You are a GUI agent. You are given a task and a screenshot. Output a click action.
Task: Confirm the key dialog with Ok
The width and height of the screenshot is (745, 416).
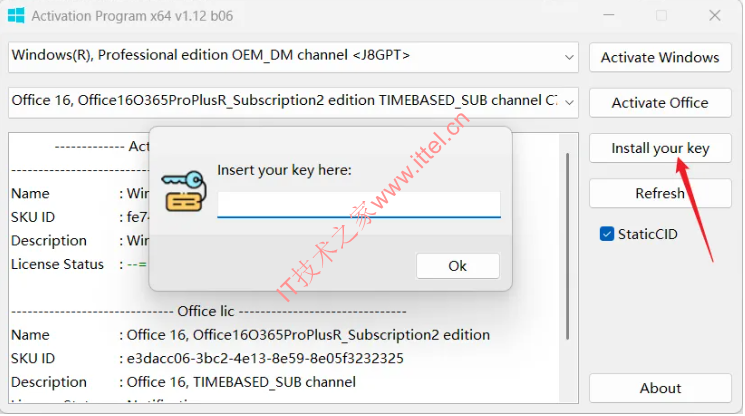pos(458,266)
